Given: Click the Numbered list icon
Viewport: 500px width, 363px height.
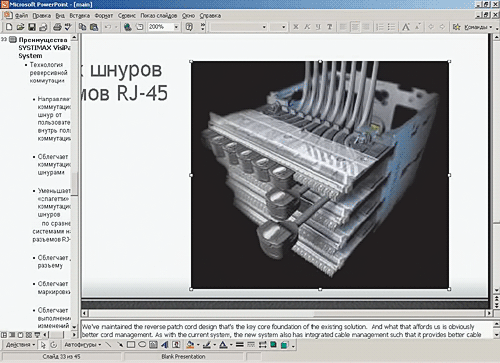Looking at the screenshot, I should [380, 27].
